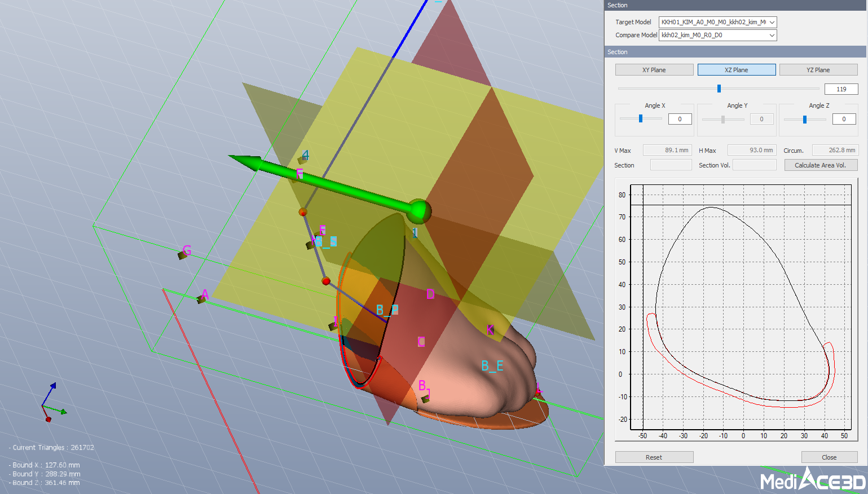Click the Angle X value field
This screenshot has width=868, height=494.
pyautogui.click(x=680, y=119)
